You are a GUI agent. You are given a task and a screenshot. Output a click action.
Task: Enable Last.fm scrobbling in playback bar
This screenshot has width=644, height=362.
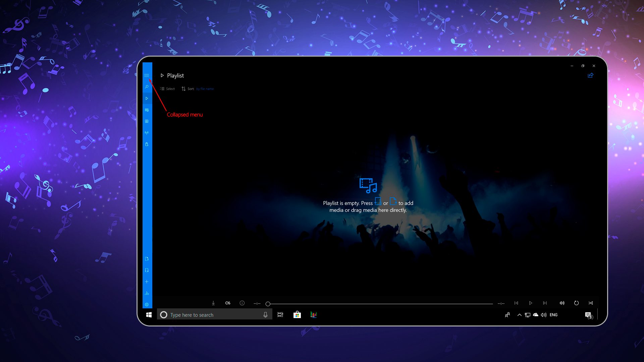click(228, 303)
